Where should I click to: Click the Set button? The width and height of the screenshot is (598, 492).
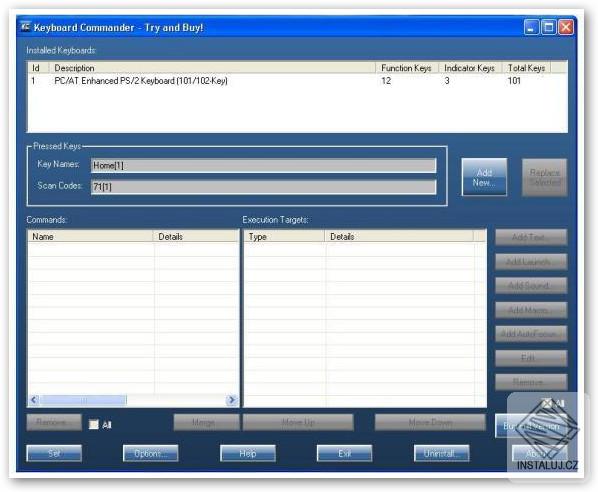click(x=54, y=453)
